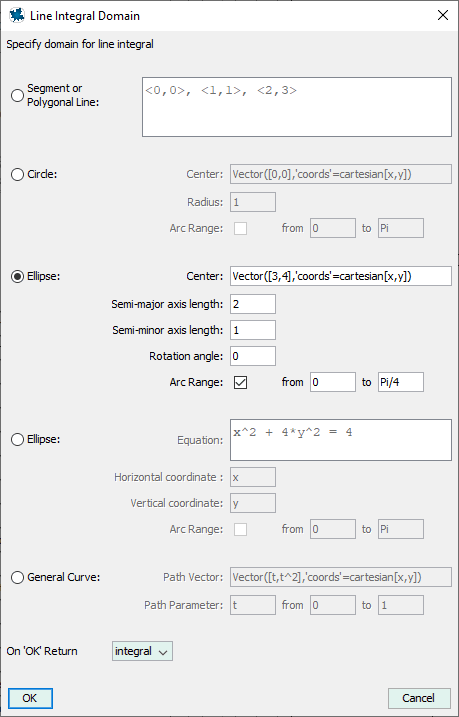Click the Maple icon in title bar

click(x=17, y=16)
